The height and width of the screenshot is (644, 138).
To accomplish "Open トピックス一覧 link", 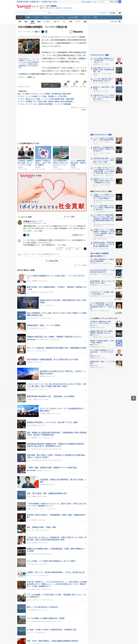I will (x=115, y=21).
